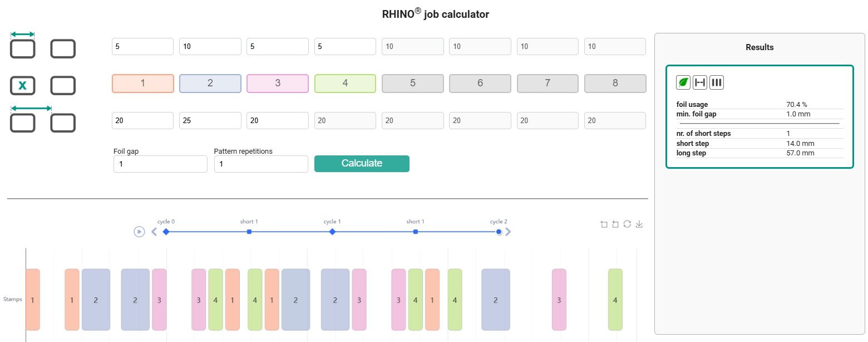Click the long step value 57.0 mm

click(800, 153)
